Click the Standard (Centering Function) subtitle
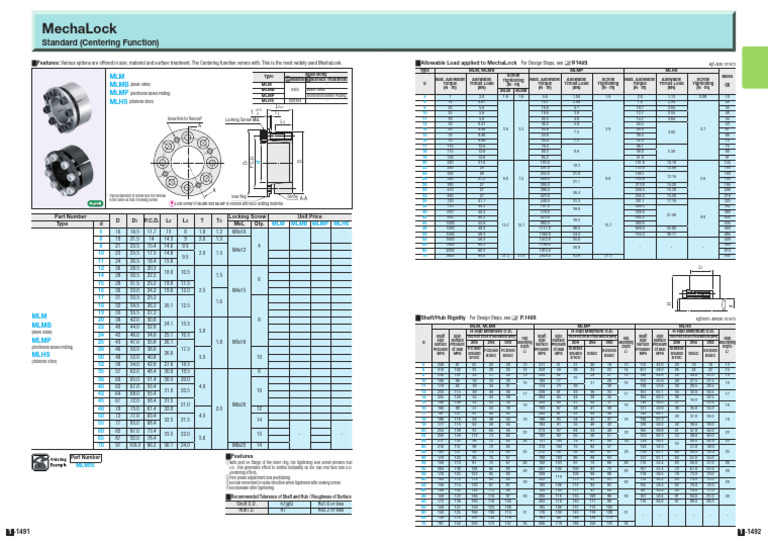 click(x=100, y=43)
